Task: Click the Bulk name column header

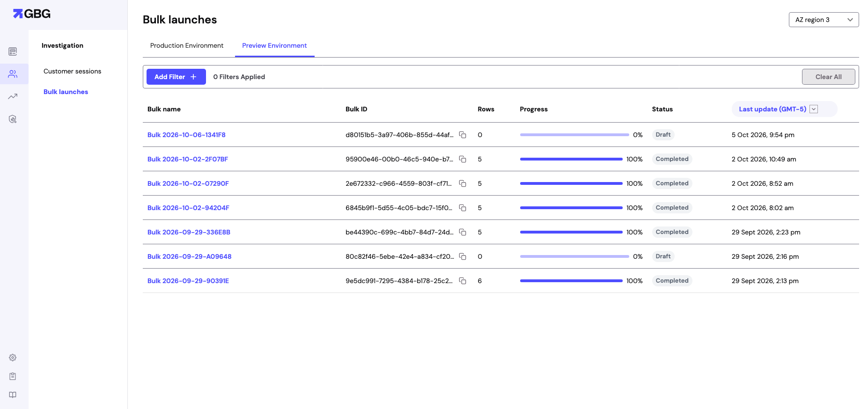Action: 164,109
